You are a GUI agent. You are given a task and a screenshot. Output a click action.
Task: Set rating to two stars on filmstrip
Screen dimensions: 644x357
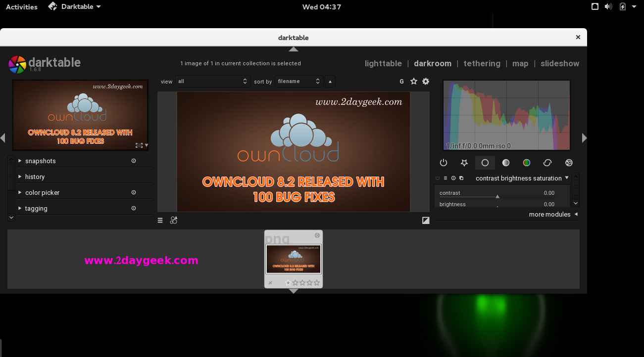296,283
